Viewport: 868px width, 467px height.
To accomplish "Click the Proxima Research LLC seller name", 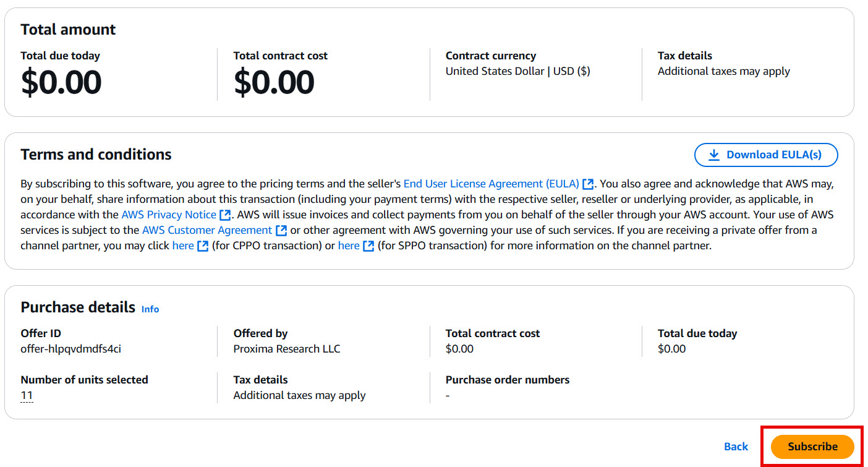I will (x=287, y=349).
